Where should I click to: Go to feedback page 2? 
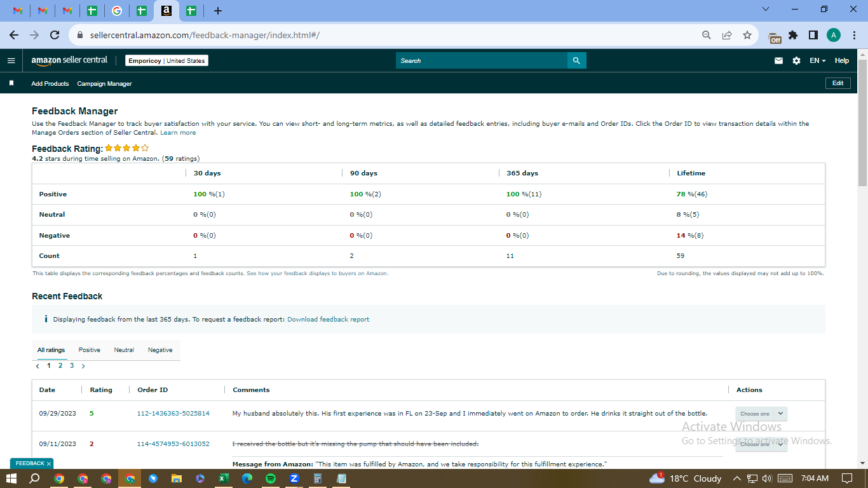pyautogui.click(x=60, y=366)
